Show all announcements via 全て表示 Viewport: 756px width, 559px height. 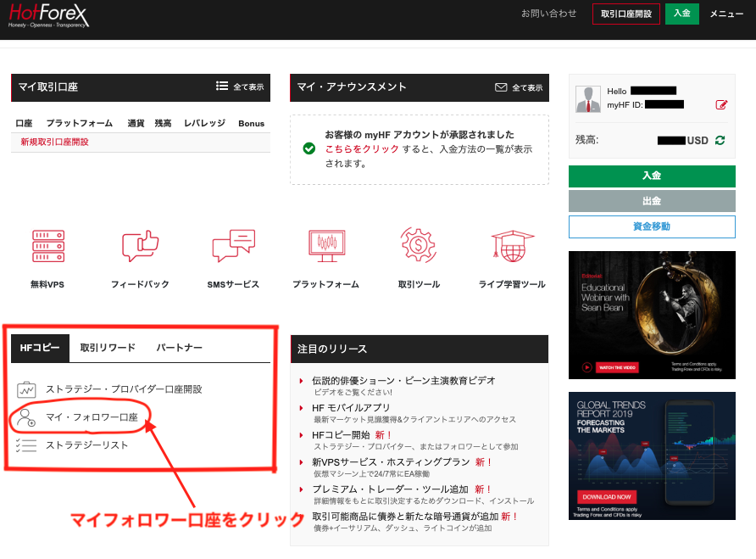(519, 87)
